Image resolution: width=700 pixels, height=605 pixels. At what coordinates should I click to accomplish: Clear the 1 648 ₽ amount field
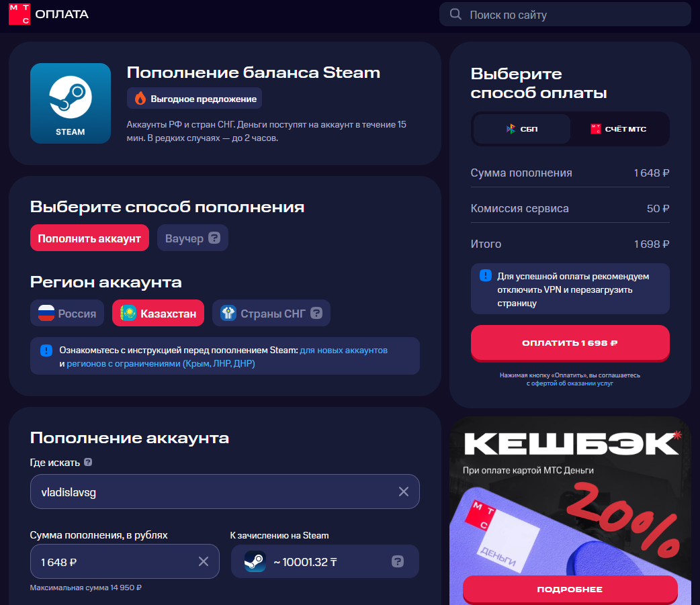coord(203,561)
